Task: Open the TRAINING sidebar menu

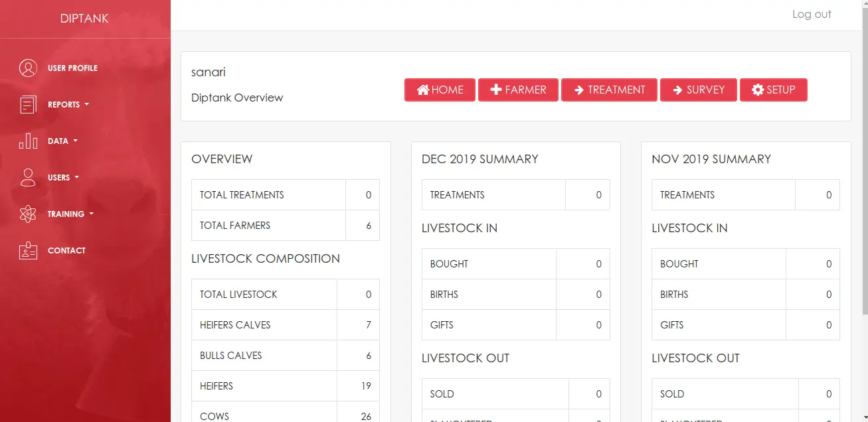Action: (66, 214)
